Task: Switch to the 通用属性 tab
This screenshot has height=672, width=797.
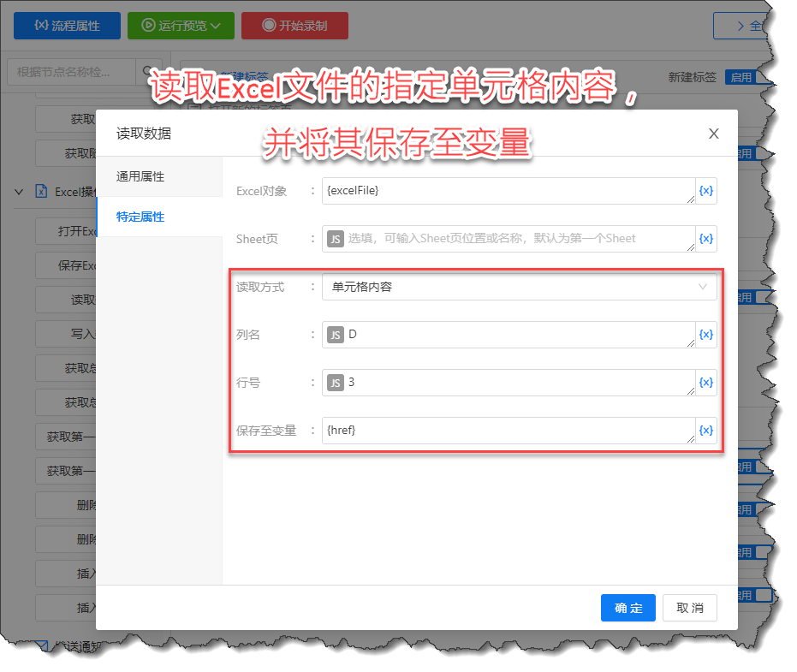Action: tap(159, 176)
